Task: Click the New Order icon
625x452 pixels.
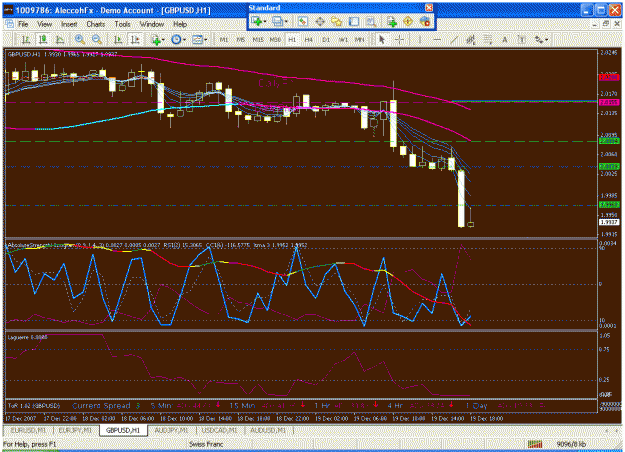Action: (x=392, y=22)
